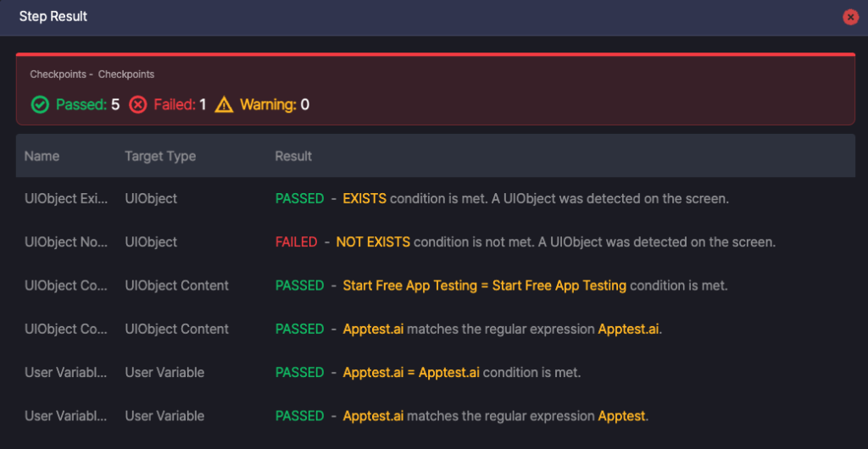Click the Target Type column header

click(160, 156)
